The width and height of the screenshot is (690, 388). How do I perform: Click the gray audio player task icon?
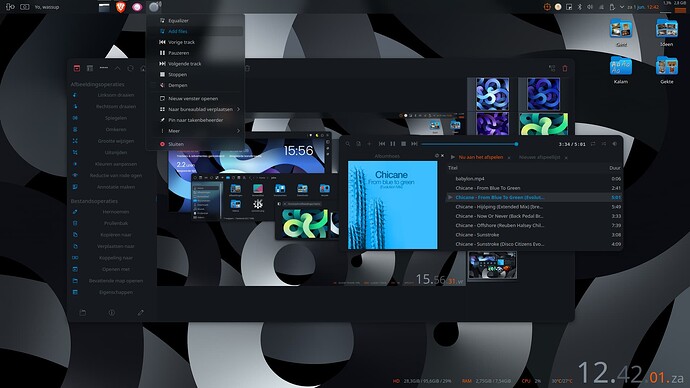(154, 7)
